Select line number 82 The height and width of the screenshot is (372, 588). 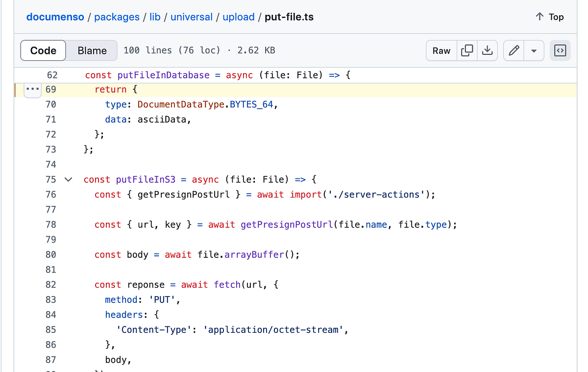(51, 285)
